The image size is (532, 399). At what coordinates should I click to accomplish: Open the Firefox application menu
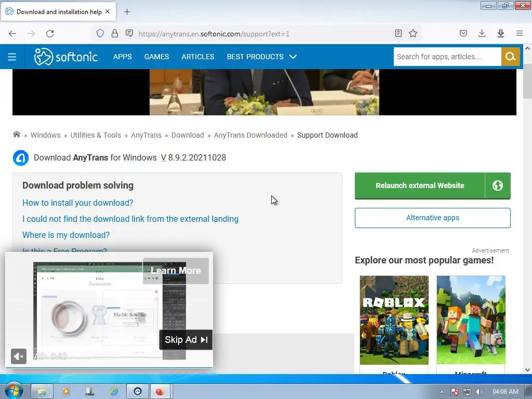tap(520, 33)
